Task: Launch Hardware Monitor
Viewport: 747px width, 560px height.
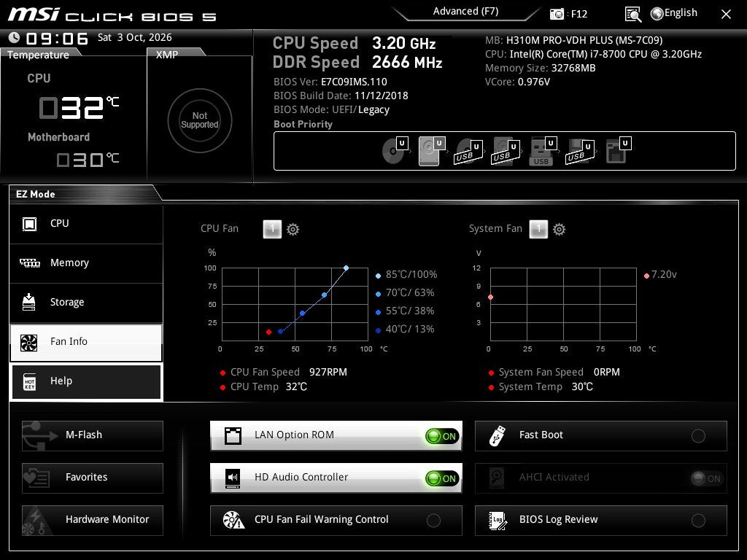Action: pyautogui.click(x=93, y=521)
